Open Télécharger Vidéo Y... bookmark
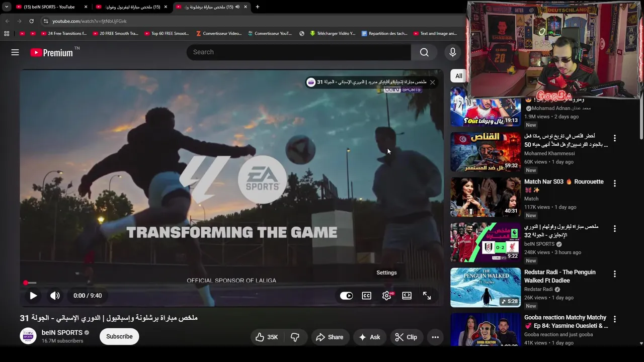 [333, 34]
